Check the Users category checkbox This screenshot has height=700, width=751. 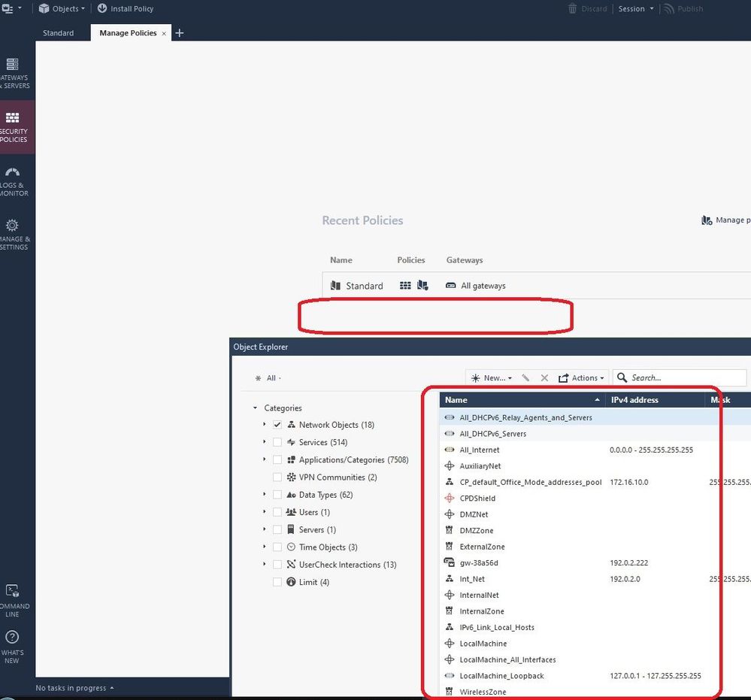(277, 512)
